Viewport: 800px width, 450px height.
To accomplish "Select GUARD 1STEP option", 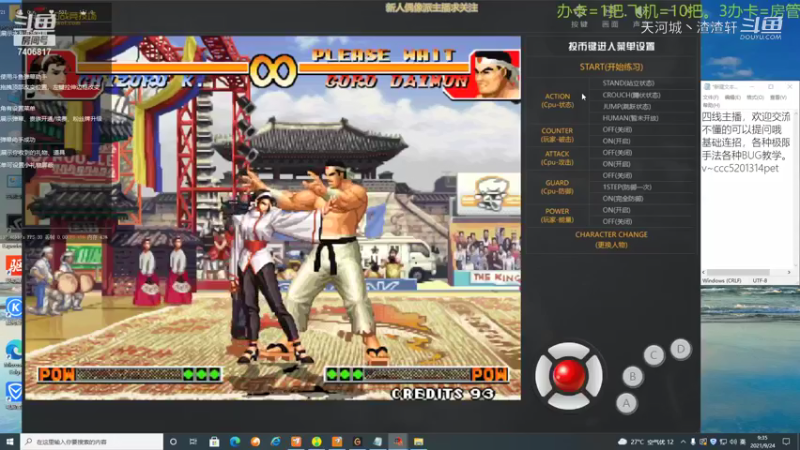I will click(x=627, y=187).
